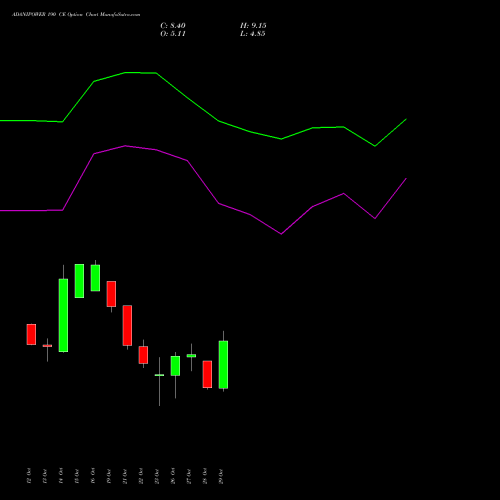
Task: Click the 13 Oct date label
Action: click(x=45, y=476)
